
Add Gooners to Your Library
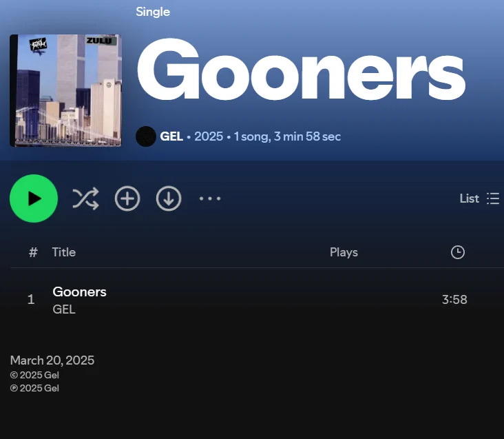(127, 198)
